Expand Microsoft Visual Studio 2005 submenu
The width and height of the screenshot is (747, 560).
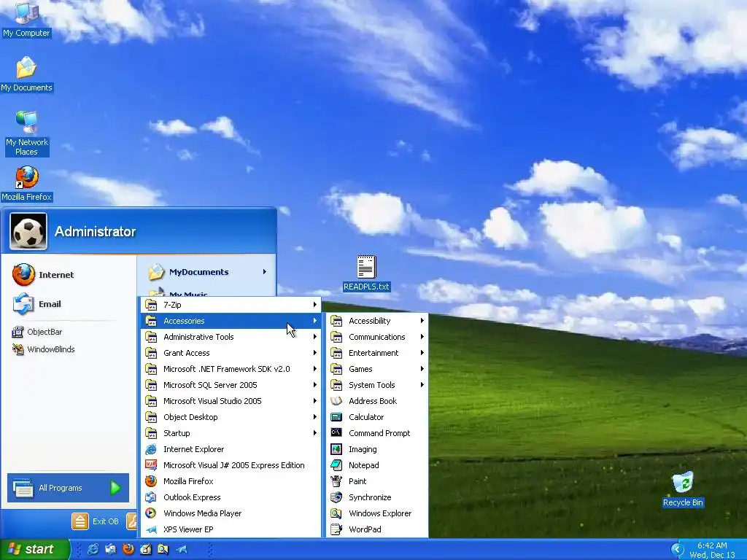click(x=231, y=401)
